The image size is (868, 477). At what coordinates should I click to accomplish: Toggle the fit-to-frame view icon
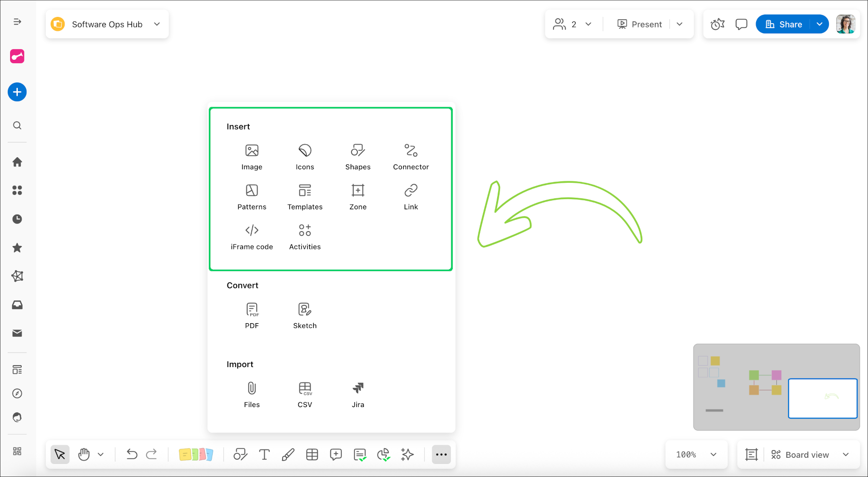tap(751, 454)
